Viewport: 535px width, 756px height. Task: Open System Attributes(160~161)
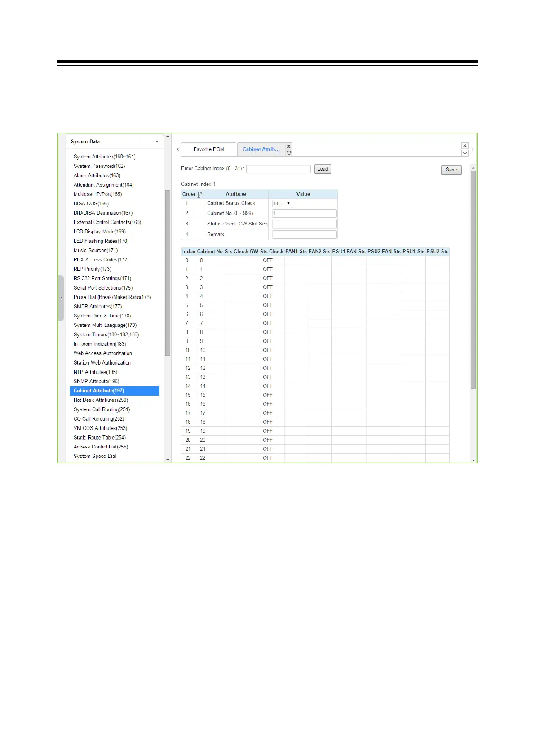click(104, 157)
